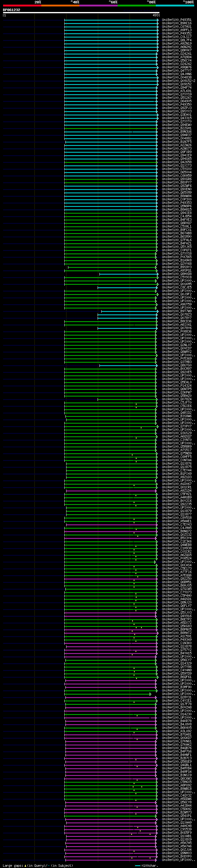Open hit UniRef100_B9HC16 label
Screen dimensions: 197x868
coord(176,23)
